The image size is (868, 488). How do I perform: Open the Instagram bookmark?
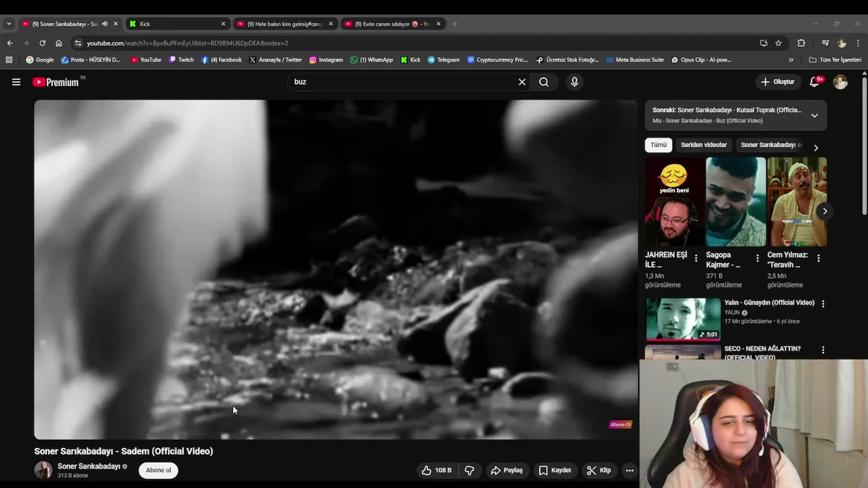click(326, 60)
